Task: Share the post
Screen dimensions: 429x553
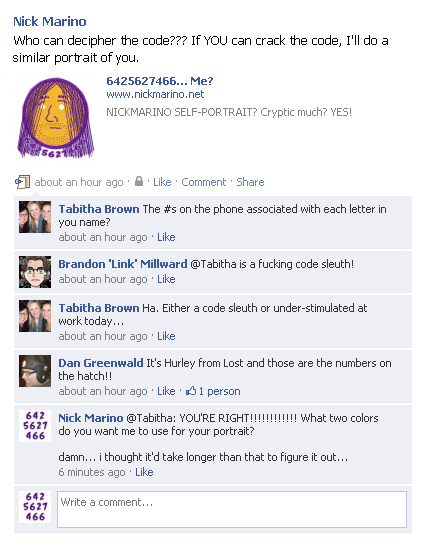Action: pyautogui.click(x=250, y=182)
